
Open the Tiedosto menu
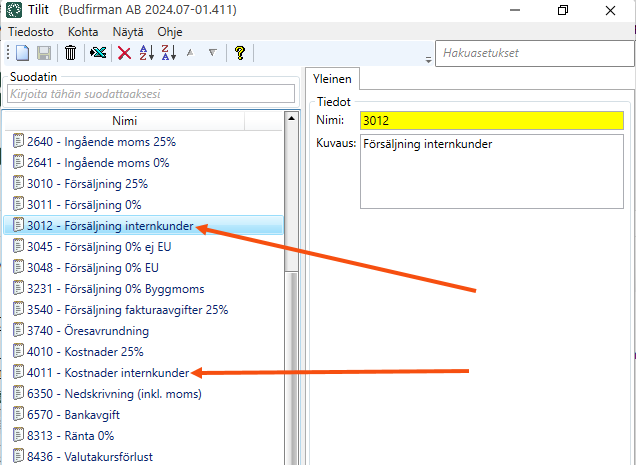click(x=33, y=31)
